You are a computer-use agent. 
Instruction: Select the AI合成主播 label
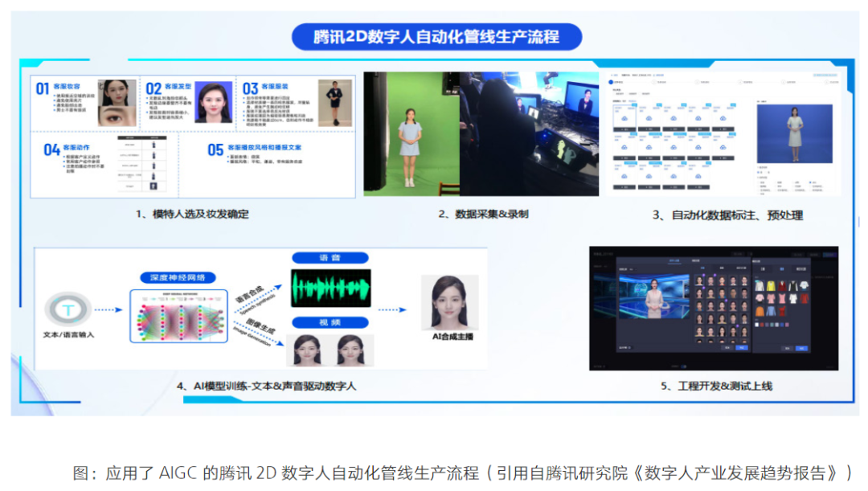click(x=452, y=337)
